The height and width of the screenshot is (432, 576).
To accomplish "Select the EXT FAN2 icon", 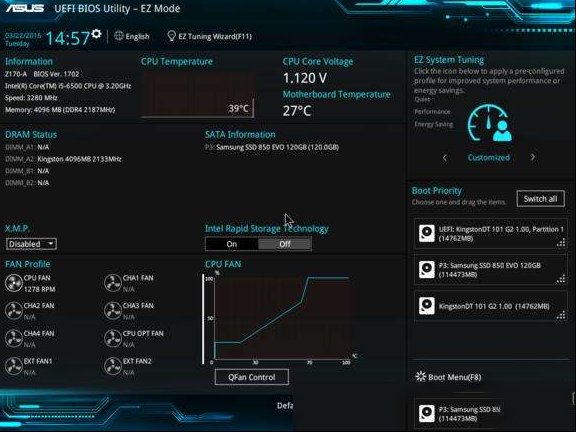I will pos(113,366).
